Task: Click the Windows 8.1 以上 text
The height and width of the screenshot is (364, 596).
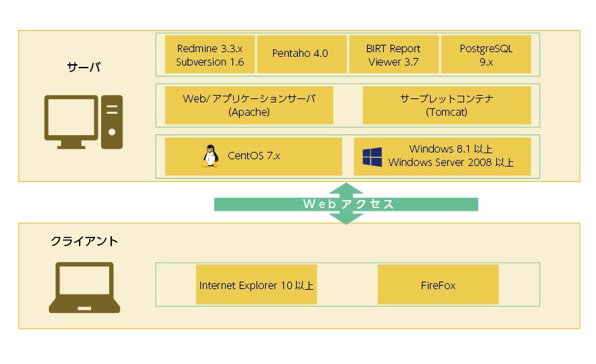Action: [x=451, y=149]
